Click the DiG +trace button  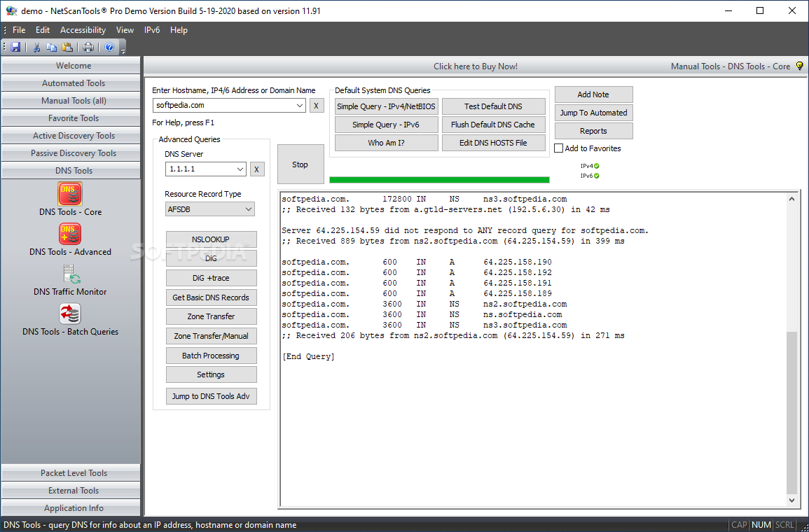[x=211, y=278]
